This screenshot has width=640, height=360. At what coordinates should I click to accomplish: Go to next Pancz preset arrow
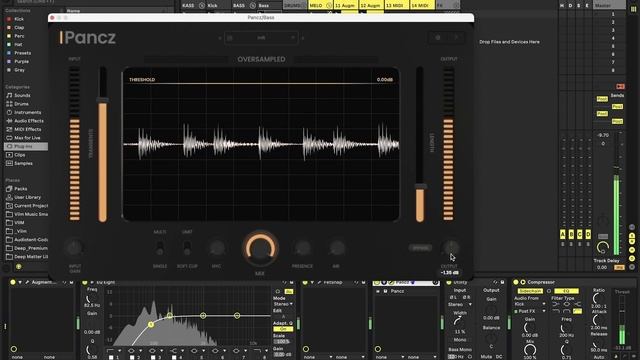point(302,38)
